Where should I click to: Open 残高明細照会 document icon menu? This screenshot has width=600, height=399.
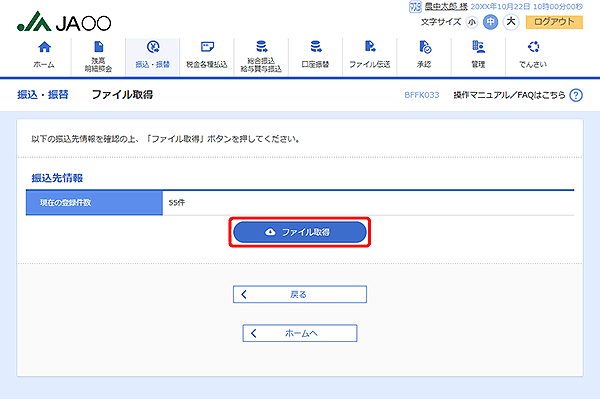[x=98, y=47]
